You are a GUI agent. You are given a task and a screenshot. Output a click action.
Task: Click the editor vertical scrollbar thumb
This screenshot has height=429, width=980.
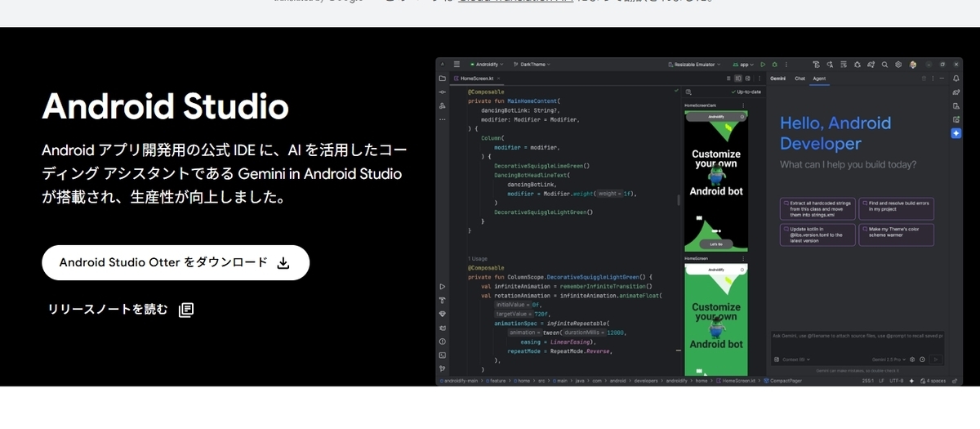coord(679,200)
